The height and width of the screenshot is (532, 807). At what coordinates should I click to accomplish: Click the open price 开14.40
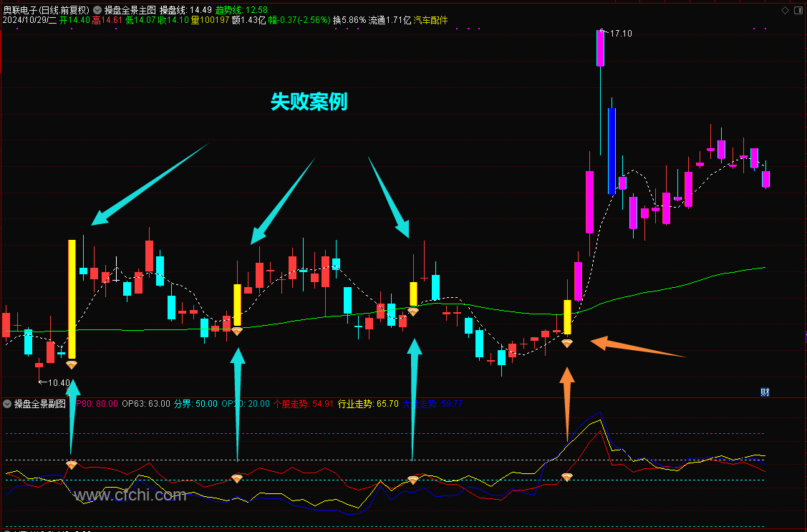point(74,21)
